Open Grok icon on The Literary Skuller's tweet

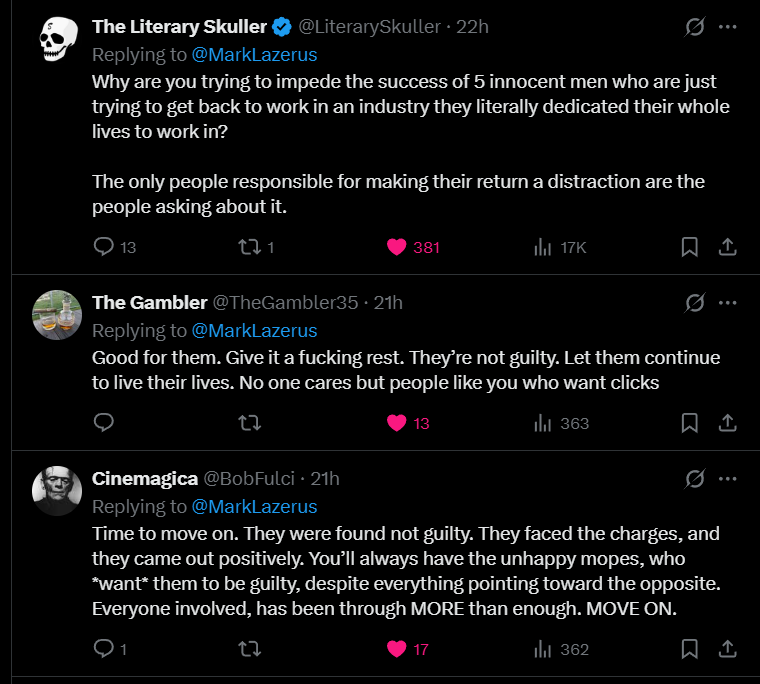(694, 27)
